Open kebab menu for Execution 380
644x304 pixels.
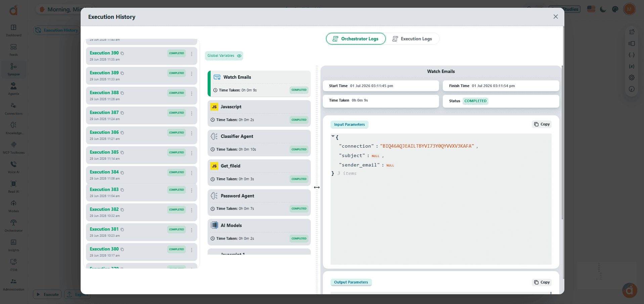pos(191,250)
